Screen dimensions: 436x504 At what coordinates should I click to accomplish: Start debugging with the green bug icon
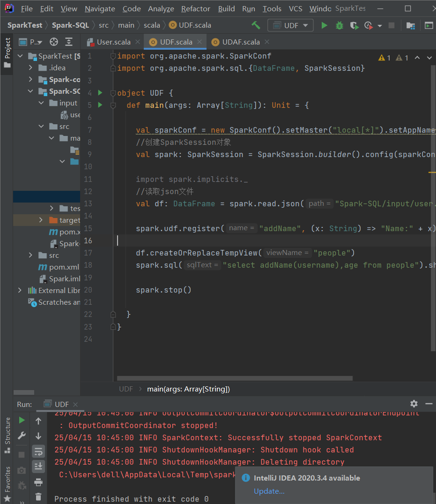[340, 25]
